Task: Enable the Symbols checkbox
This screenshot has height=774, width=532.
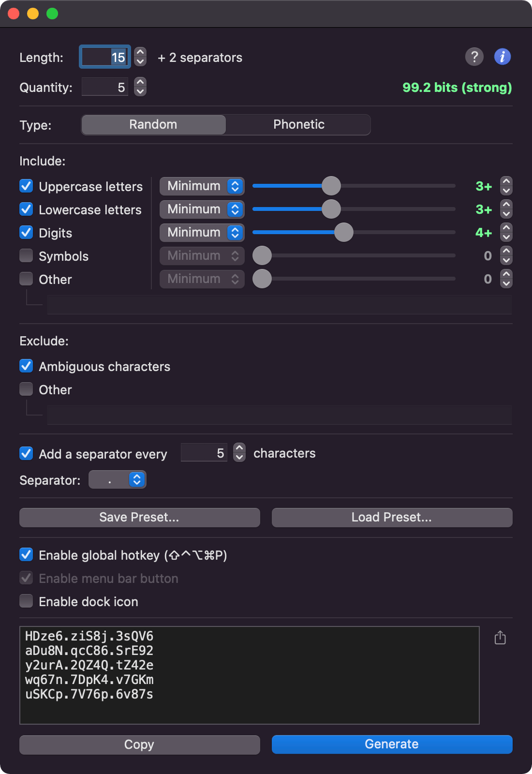Action: click(x=26, y=255)
